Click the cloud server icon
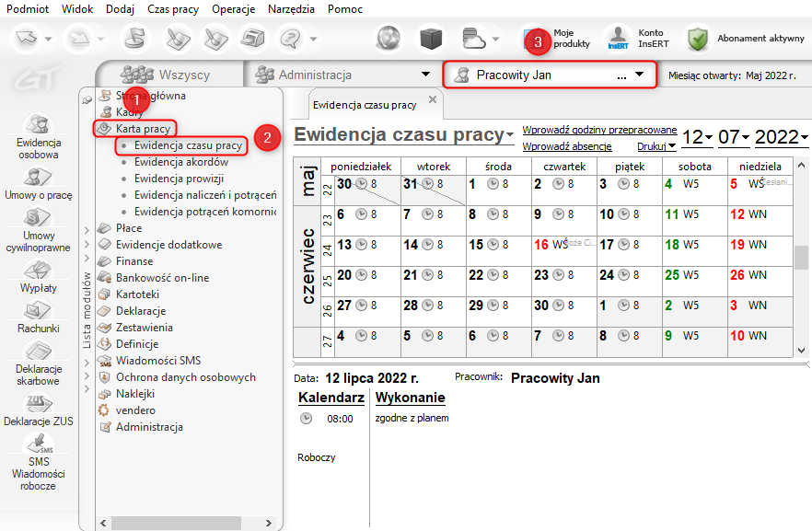Image resolution: width=812 pixels, height=531 pixels. 473,39
